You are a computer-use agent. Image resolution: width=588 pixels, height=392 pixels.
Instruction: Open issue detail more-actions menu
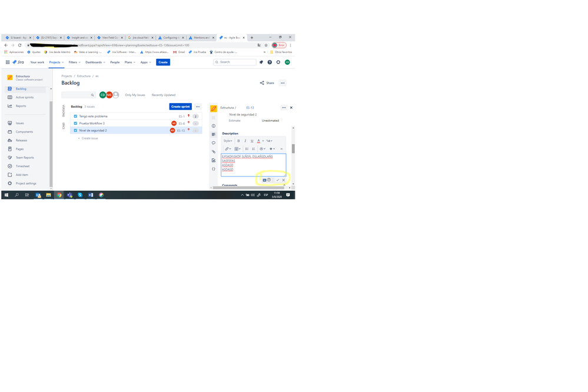pos(284,108)
